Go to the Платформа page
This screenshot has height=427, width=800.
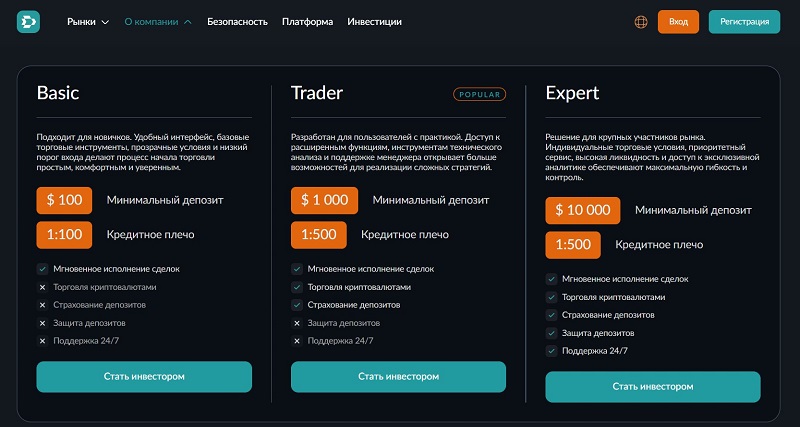308,21
